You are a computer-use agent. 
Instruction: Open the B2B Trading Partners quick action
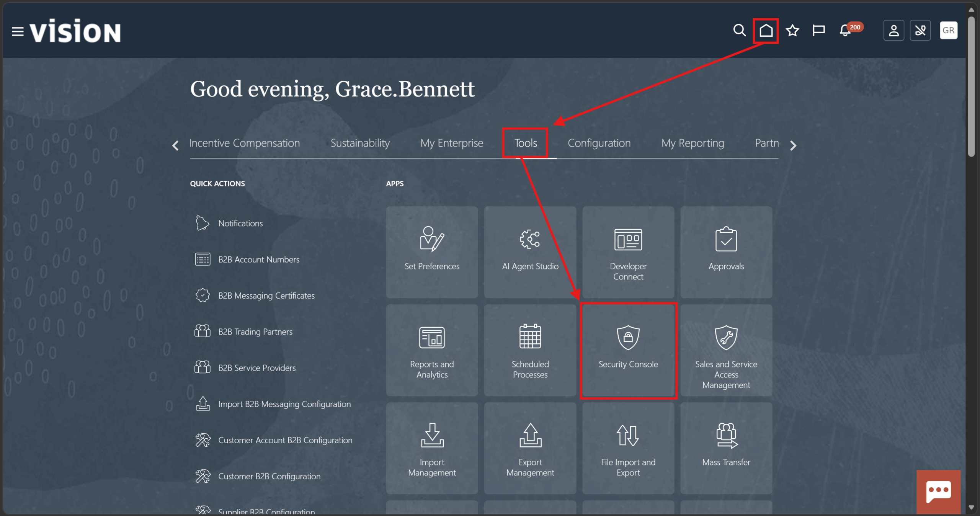[243, 331]
